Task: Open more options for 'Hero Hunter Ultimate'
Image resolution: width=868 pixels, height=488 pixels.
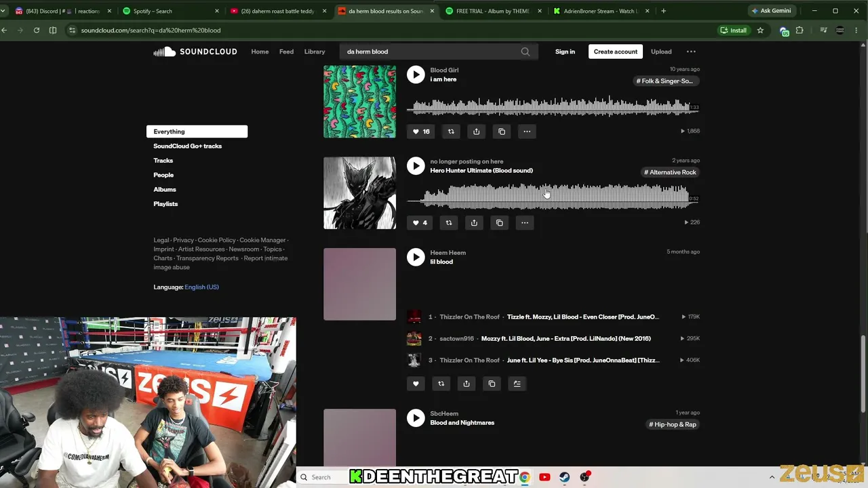Action: (x=525, y=222)
